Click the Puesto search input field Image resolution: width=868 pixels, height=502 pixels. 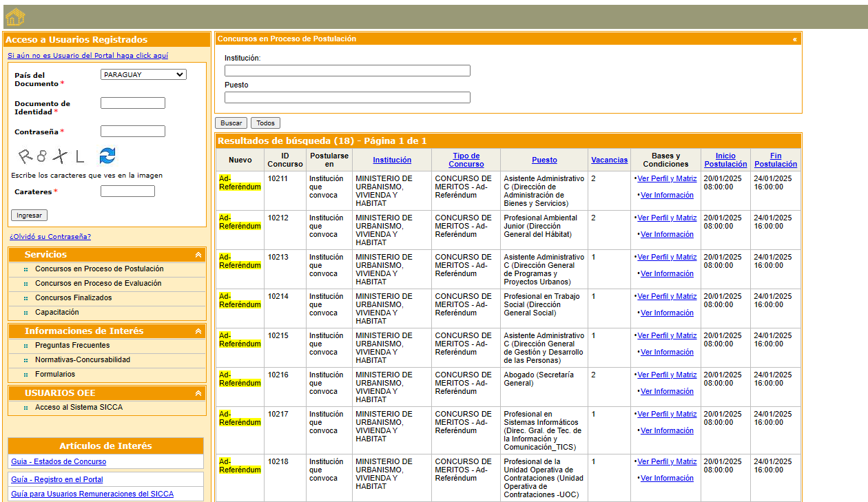coord(347,98)
